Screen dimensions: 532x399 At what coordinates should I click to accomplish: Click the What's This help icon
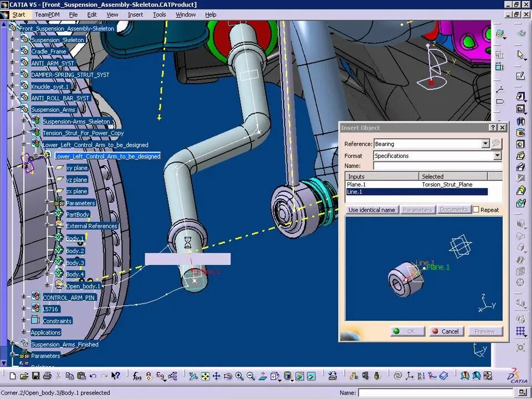116,376
